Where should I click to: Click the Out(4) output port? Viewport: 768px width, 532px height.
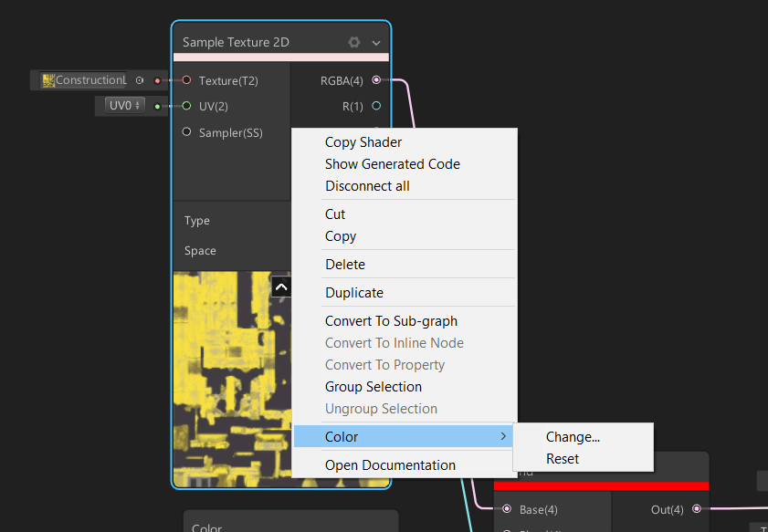click(696, 509)
